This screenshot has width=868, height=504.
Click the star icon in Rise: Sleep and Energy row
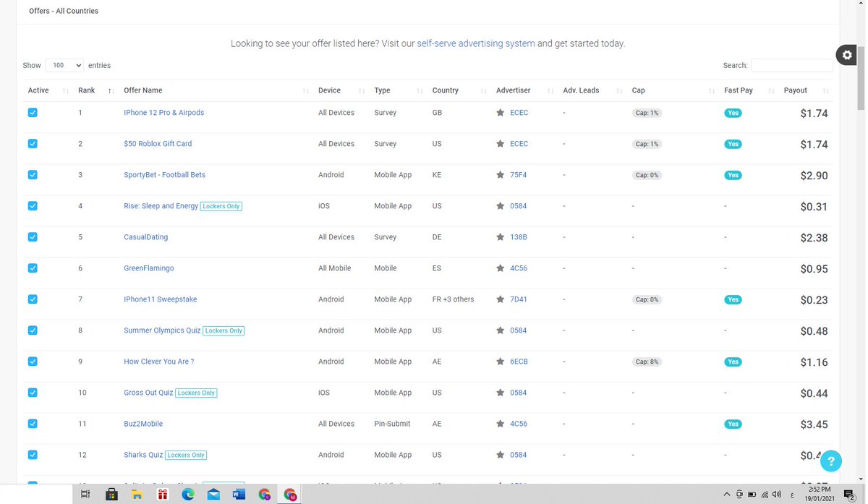(501, 206)
